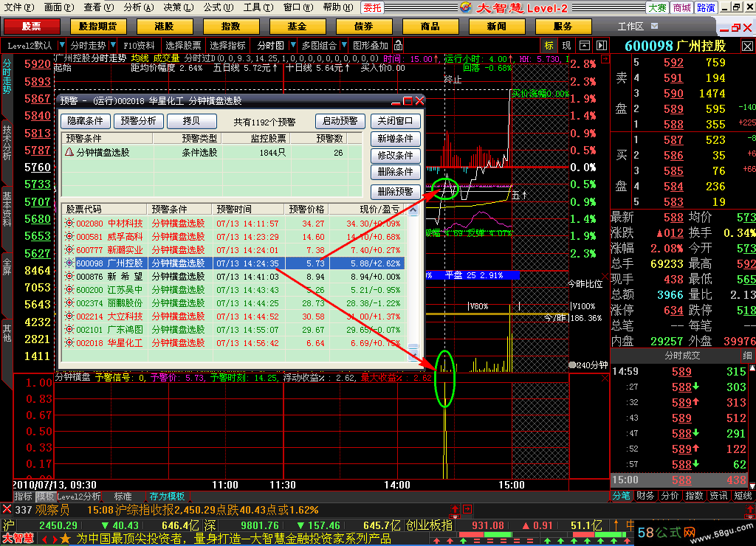This screenshot has width=756, height=546.
Task: Expand the 分时走势 dropdown arrow
Action: (x=113, y=45)
